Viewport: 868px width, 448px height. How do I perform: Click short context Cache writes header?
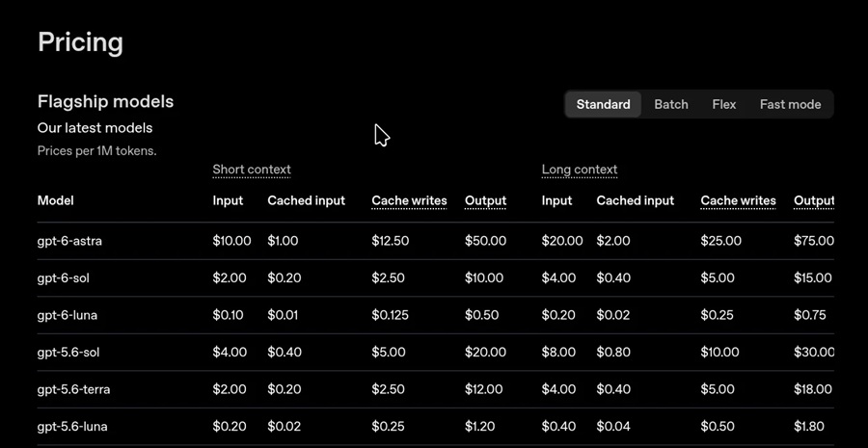[409, 200]
